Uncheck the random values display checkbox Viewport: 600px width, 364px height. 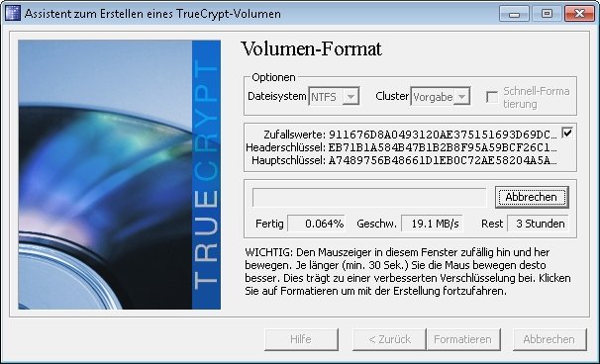point(567,133)
